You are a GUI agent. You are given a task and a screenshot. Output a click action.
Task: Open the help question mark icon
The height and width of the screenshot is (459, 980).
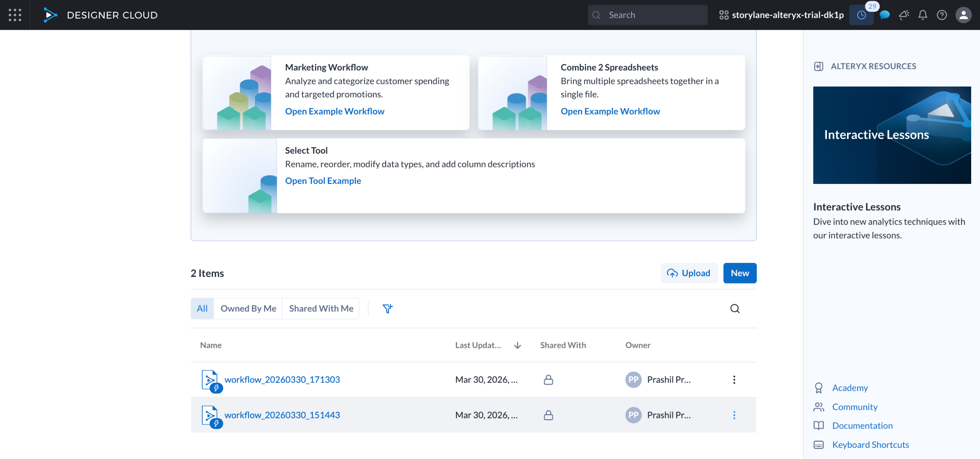click(942, 15)
